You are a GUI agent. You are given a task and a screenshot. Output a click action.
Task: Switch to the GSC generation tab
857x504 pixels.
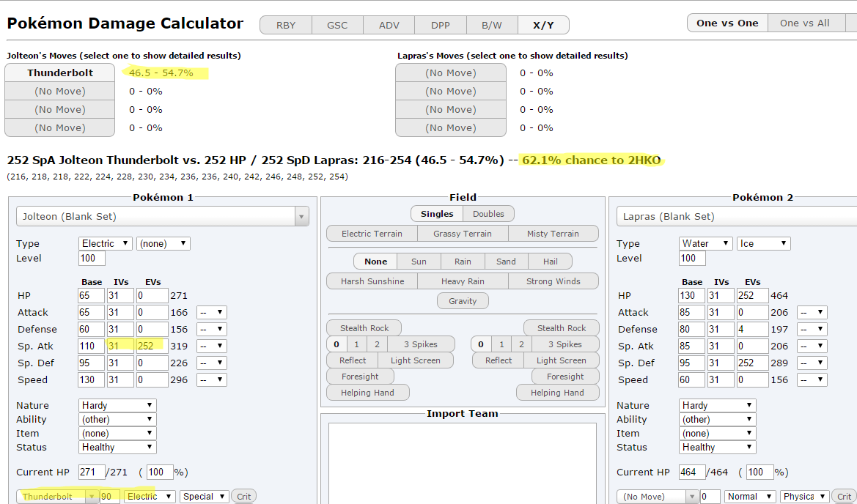coord(336,25)
